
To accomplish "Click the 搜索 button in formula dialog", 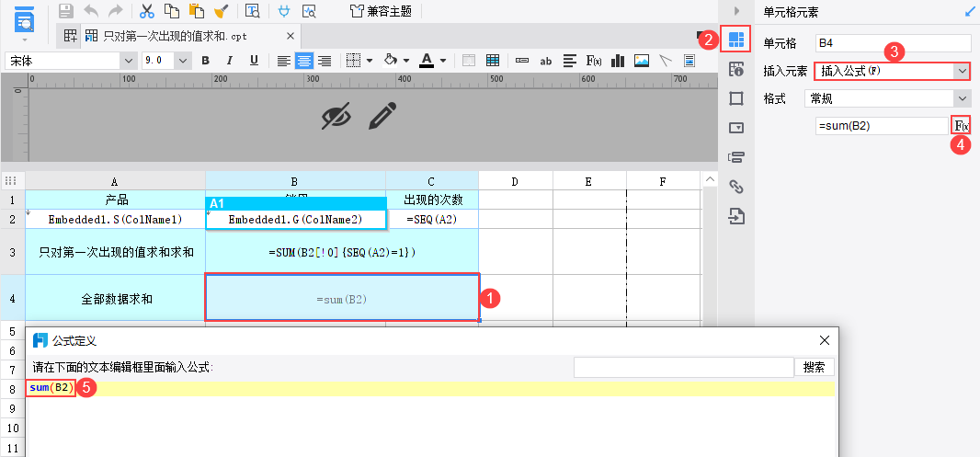I will (x=815, y=367).
